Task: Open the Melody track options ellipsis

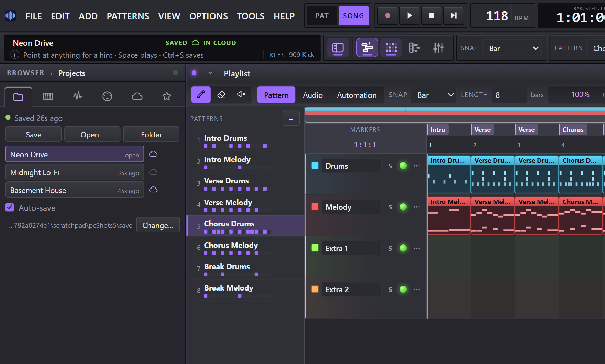Action: tap(417, 207)
